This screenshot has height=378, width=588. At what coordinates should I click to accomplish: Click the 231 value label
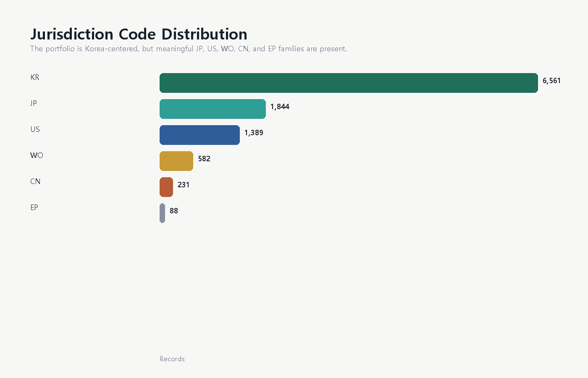click(184, 185)
